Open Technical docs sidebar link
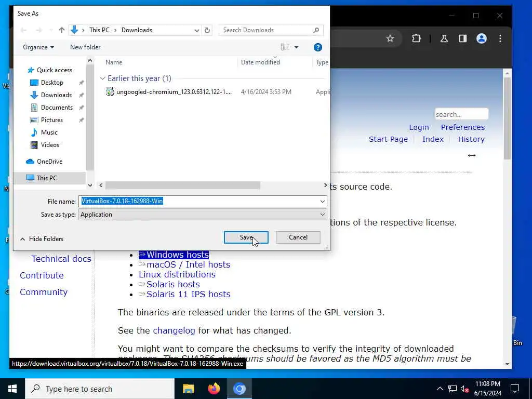Viewport: 532px width, 399px height. [x=61, y=259]
